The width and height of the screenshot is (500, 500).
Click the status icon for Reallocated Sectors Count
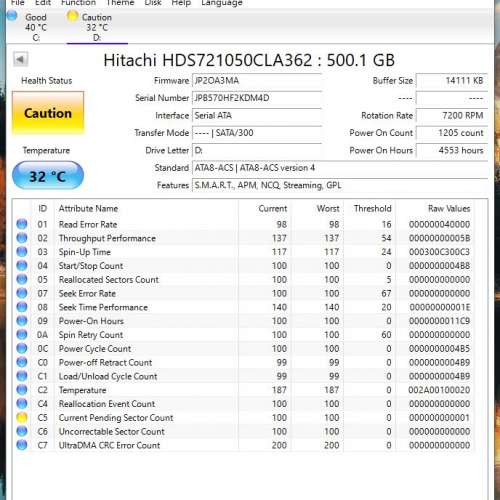tap(22, 279)
